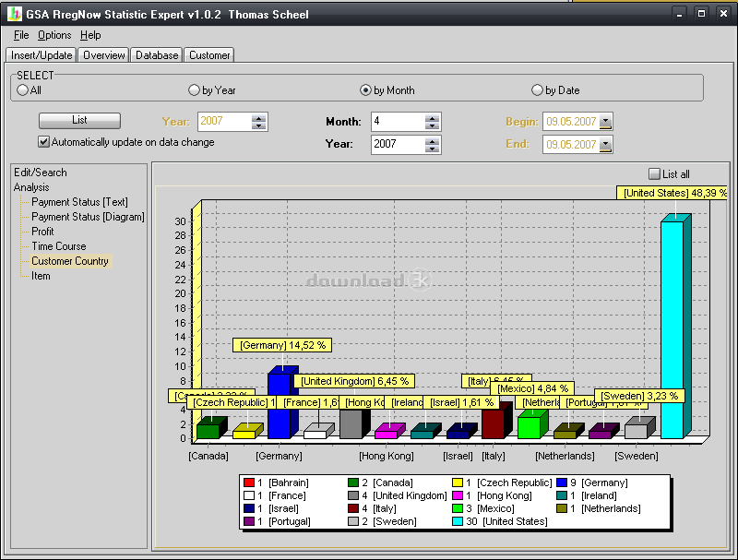Click the [Germany] 14,52 % label

282,345
